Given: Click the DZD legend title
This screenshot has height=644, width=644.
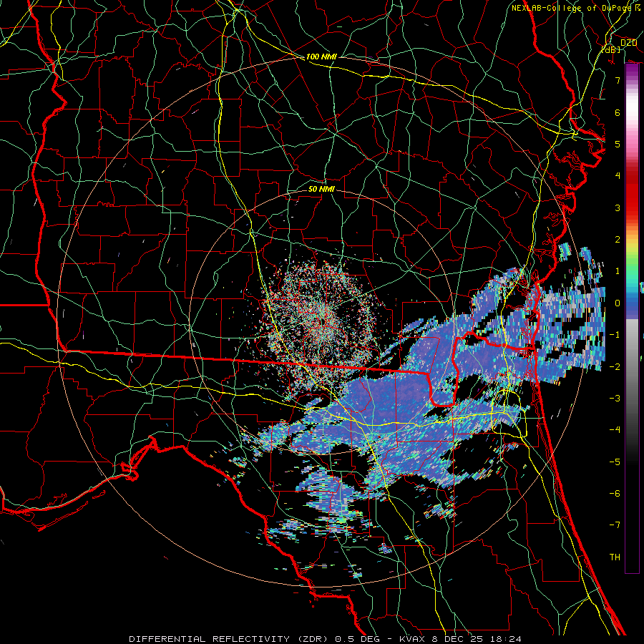Looking at the screenshot, I should point(628,43).
